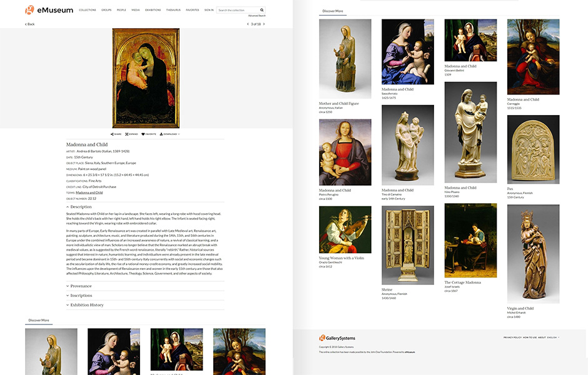Image resolution: width=588 pixels, height=375 pixels.
Task: Click The Cottage Madonna title link
Action: coord(463,282)
